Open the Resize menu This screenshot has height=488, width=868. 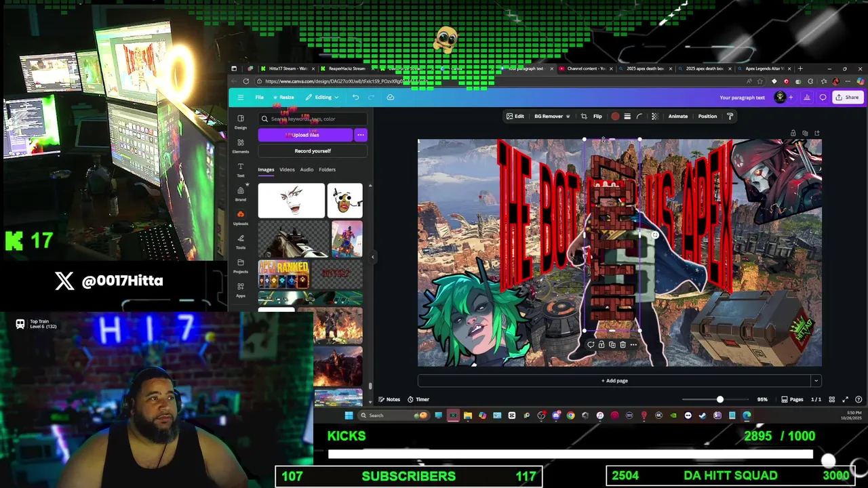click(x=283, y=97)
